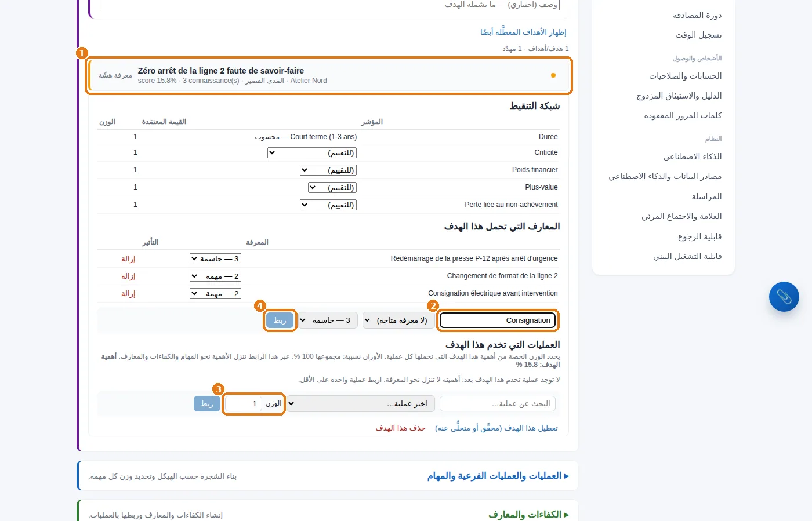The image size is (812, 521).
Task: Open قابلية التشغيل البيني in sidebar
Action: pos(687,256)
